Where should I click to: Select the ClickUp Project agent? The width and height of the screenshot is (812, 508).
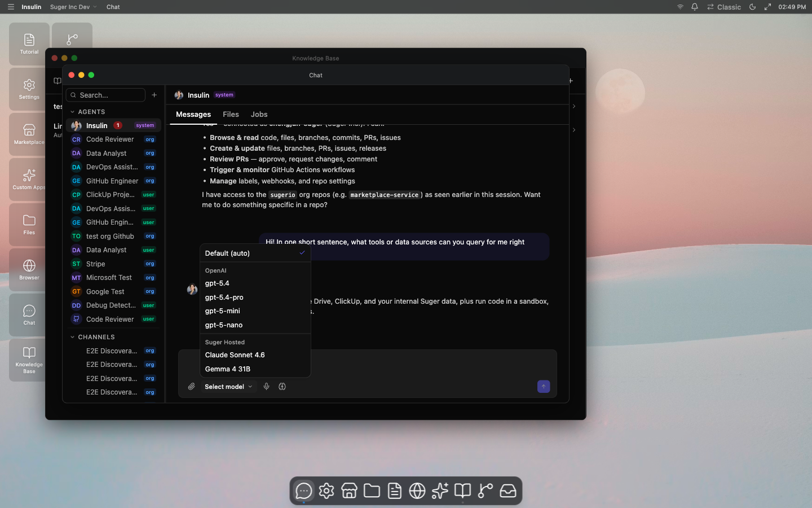(x=113, y=195)
